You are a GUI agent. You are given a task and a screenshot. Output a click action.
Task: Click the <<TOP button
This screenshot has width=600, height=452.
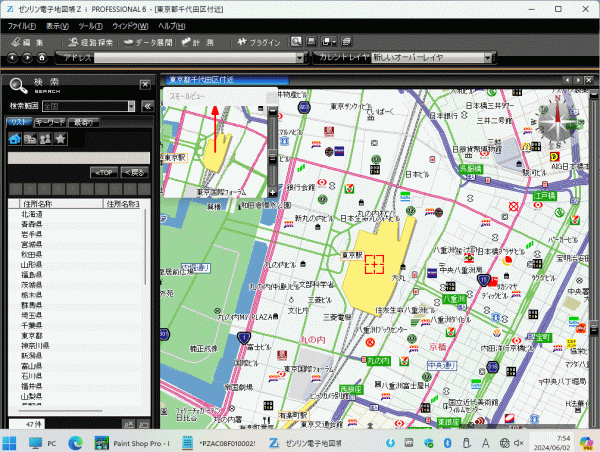click(104, 173)
